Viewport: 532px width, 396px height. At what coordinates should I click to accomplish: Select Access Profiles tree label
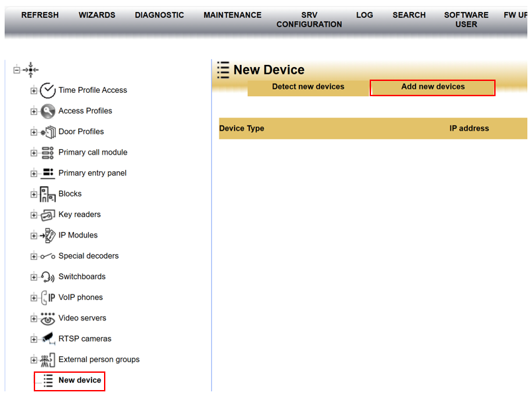point(85,111)
